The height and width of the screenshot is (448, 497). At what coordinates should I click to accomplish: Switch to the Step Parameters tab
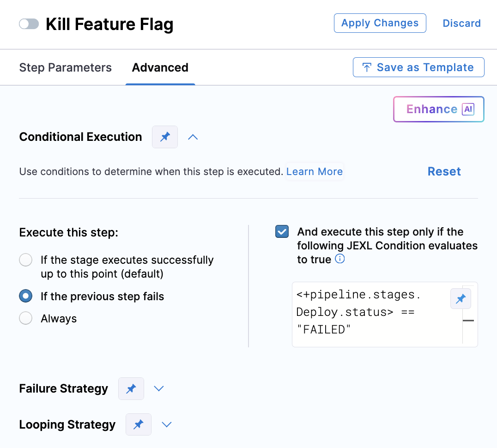(x=65, y=68)
